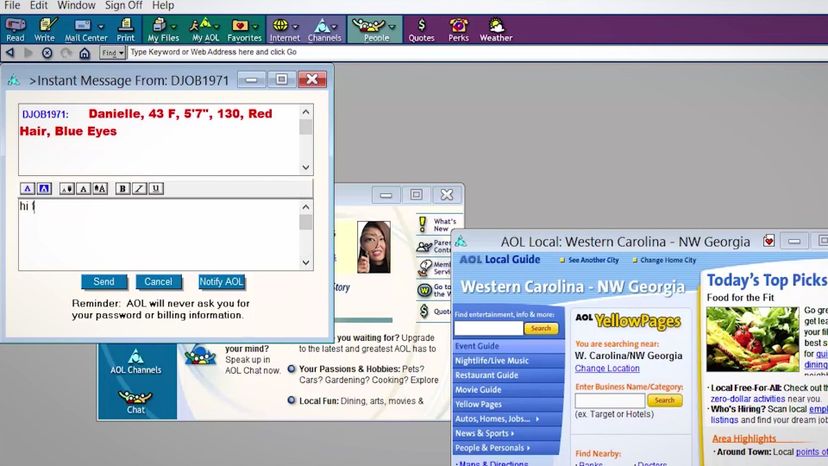The width and height of the screenshot is (828, 466).
Task: Open the Window menu
Action: [x=76, y=6]
